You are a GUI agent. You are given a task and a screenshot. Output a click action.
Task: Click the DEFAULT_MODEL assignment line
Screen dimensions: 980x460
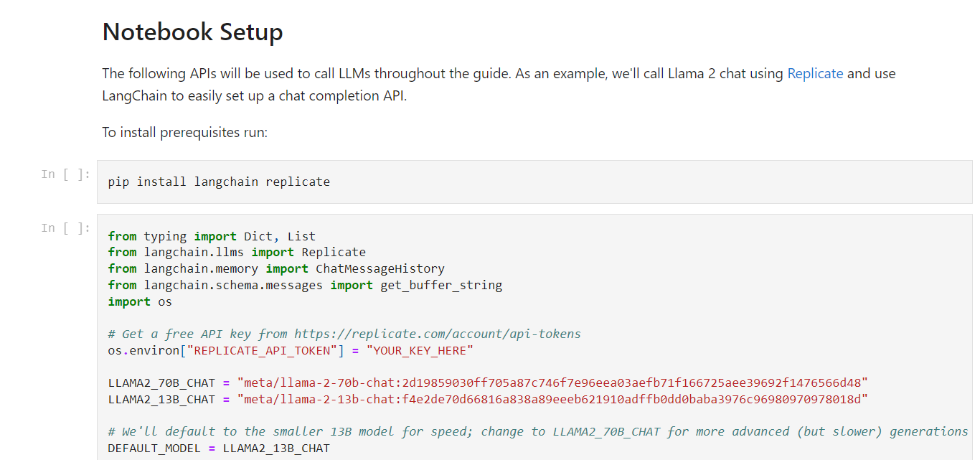219,449
